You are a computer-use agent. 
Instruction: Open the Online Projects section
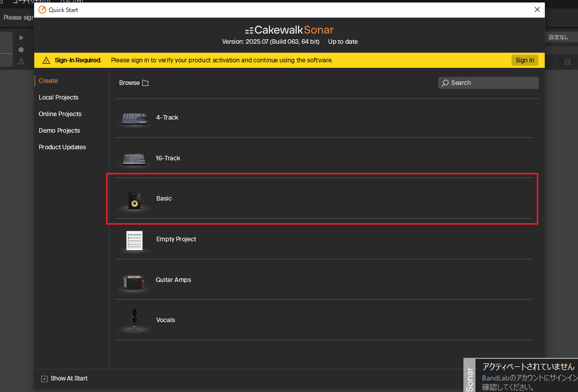pos(60,114)
